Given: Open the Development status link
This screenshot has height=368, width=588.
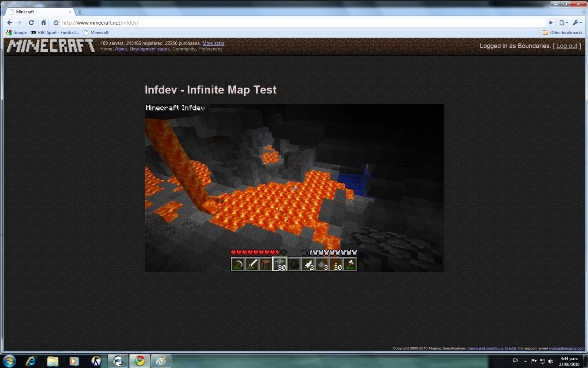Looking at the screenshot, I should (150, 49).
